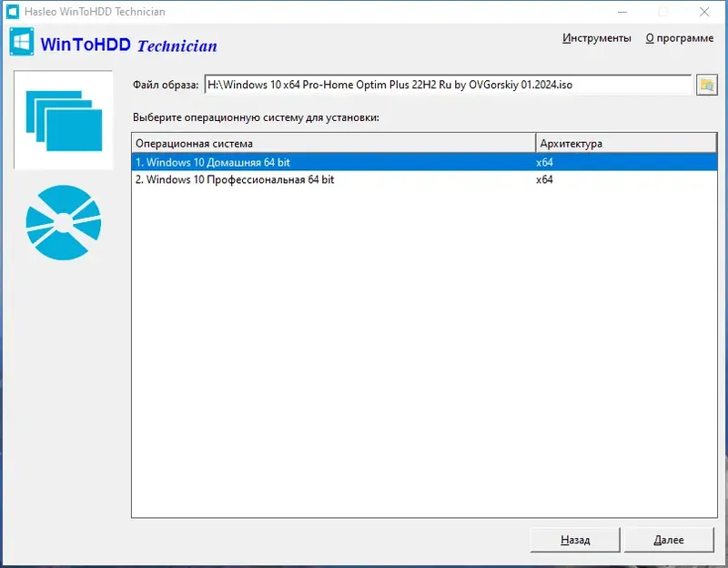Click the Hasleo title bar app icon
728x568 pixels.
coord(13,12)
